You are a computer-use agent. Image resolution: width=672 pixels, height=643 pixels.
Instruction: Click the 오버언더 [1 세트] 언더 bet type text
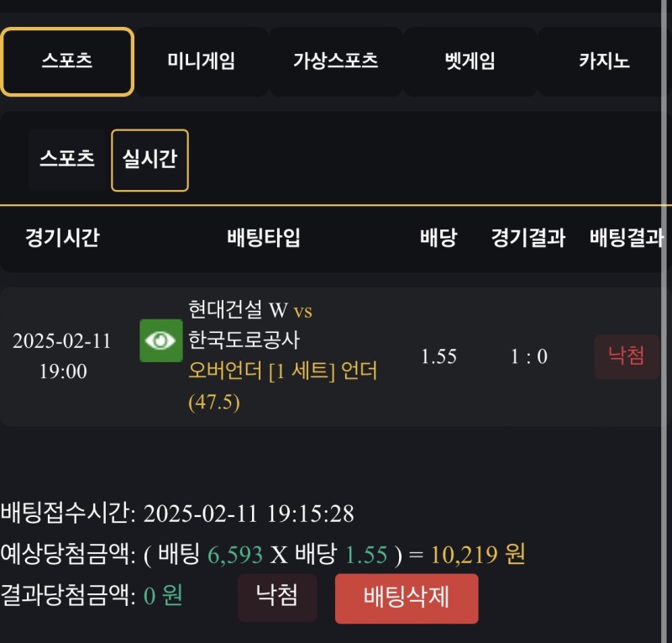tap(282, 372)
